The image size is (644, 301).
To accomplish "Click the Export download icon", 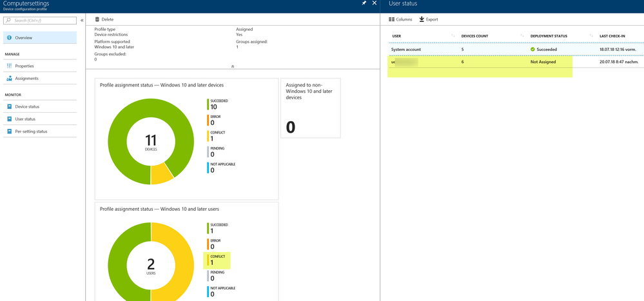I will [422, 19].
